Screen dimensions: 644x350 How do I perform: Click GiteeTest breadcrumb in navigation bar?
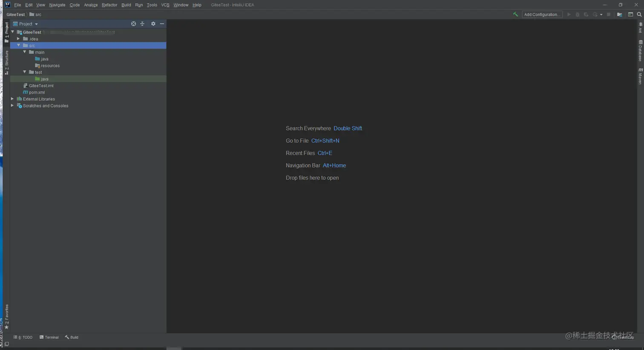pyautogui.click(x=16, y=14)
